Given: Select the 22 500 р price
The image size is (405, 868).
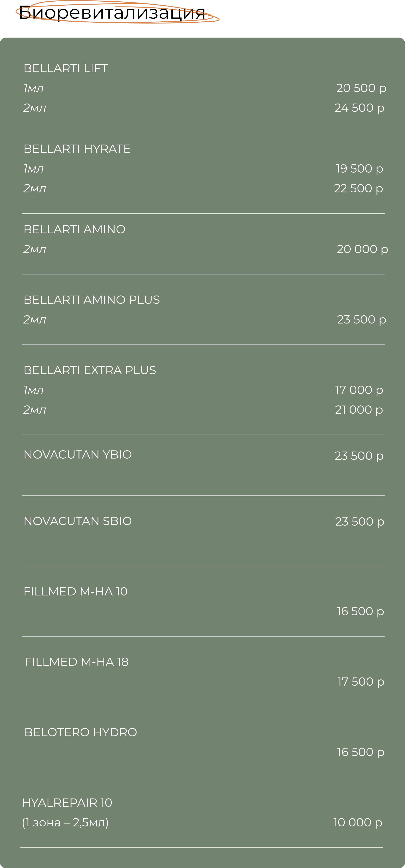Looking at the screenshot, I should coord(358,189).
